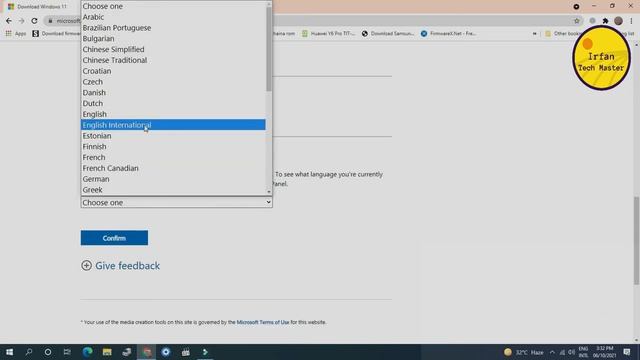The image size is (640, 360).
Task: Select highlighted English International entry
Action: [x=173, y=125]
